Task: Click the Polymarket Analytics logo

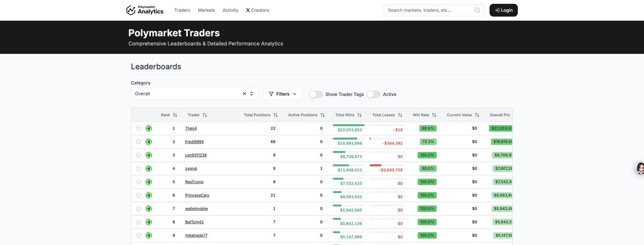Action: [x=144, y=10]
